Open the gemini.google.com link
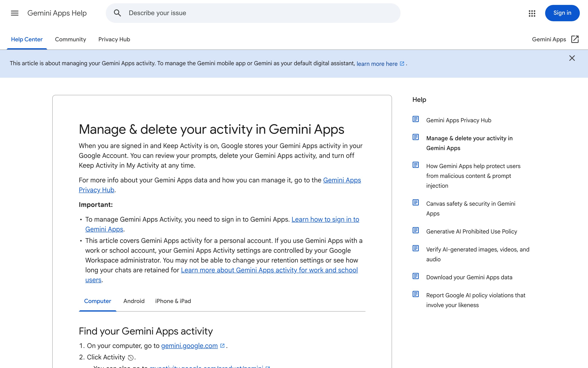Image resolution: width=588 pixels, height=368 pixels. 189,346
